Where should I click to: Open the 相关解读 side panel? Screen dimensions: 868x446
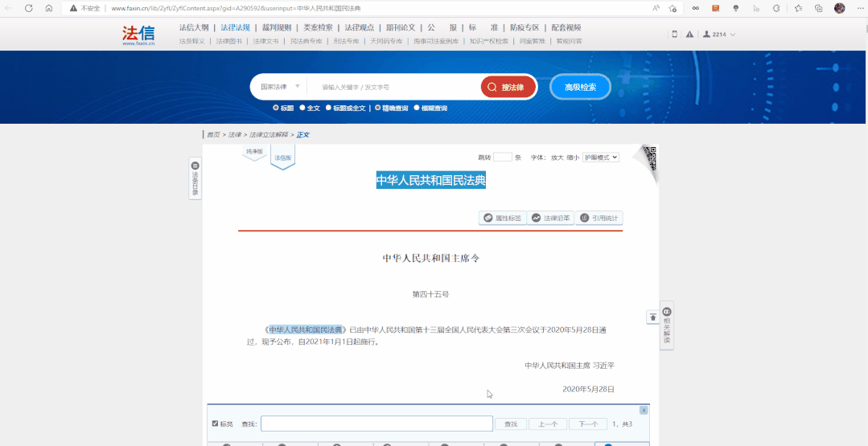click(x=667, y=325)
